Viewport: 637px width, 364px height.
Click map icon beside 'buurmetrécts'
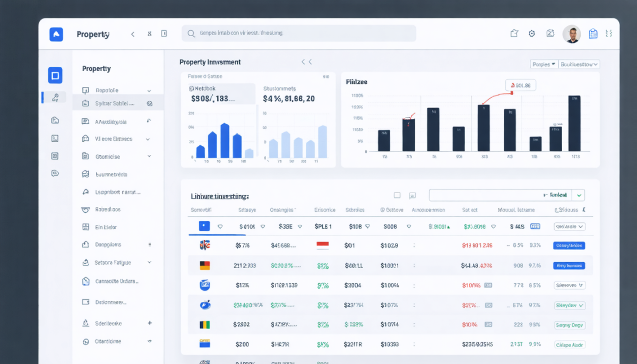[x=85, y=174]
